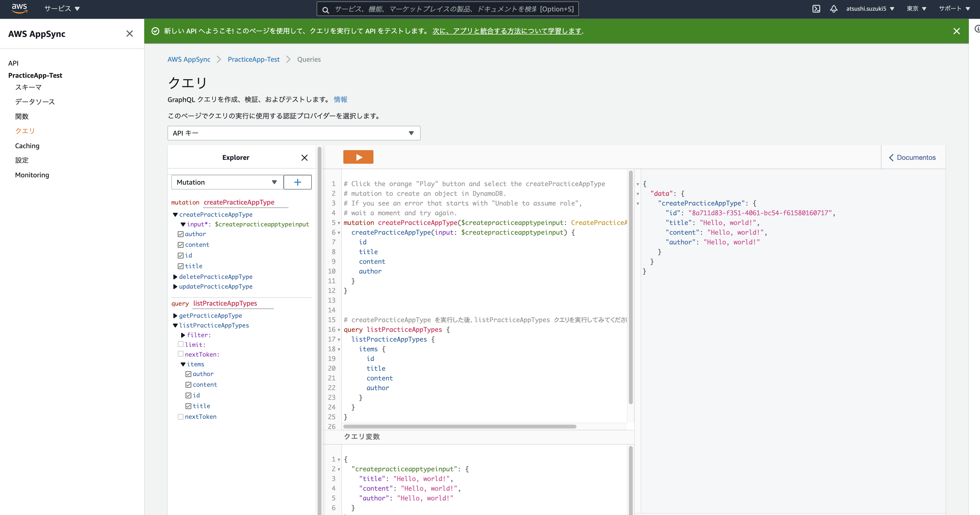Click the AWS logo icon
Viewport: 980px width, 515px height.
pyautogui.click(x=19, y=8)
